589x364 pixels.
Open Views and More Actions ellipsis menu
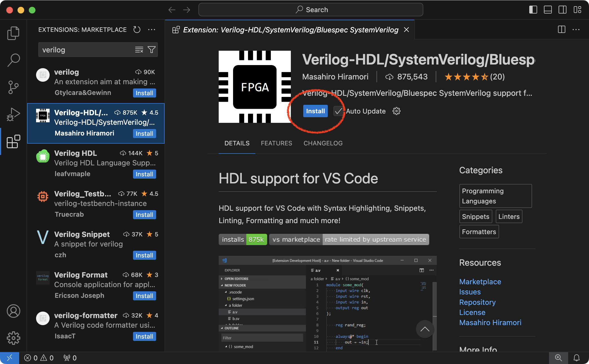tap(152, 30)
